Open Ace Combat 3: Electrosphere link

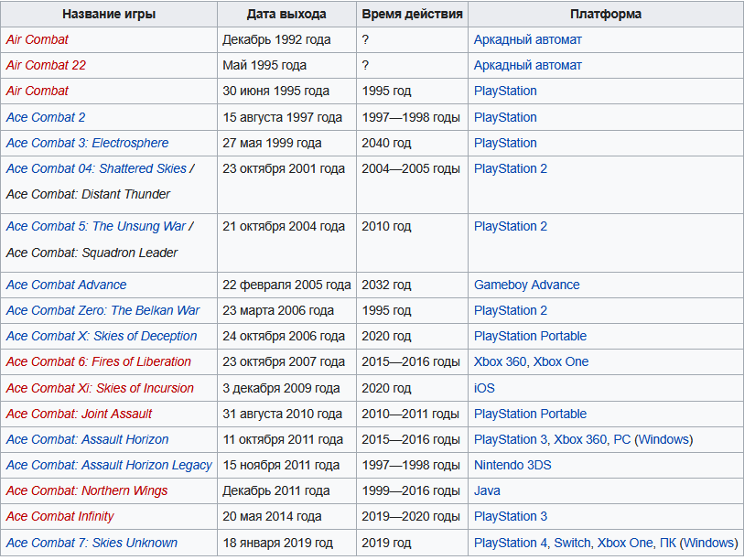87,143
